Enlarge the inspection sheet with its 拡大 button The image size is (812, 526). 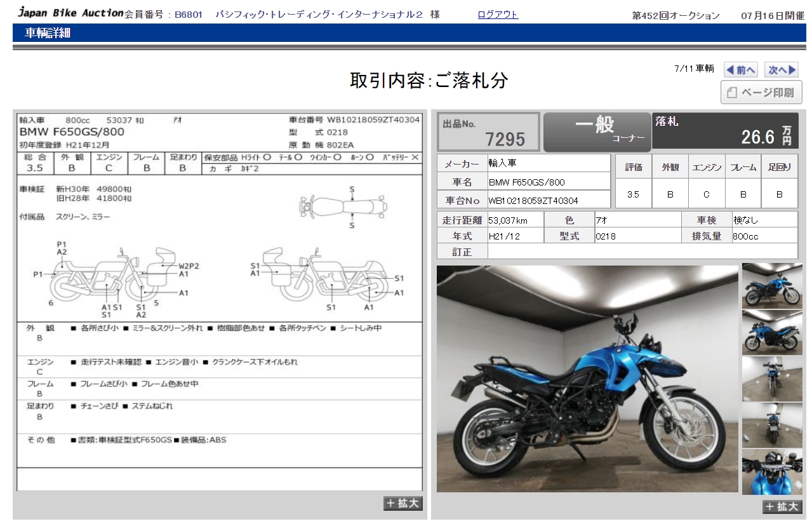coord(403,503)
